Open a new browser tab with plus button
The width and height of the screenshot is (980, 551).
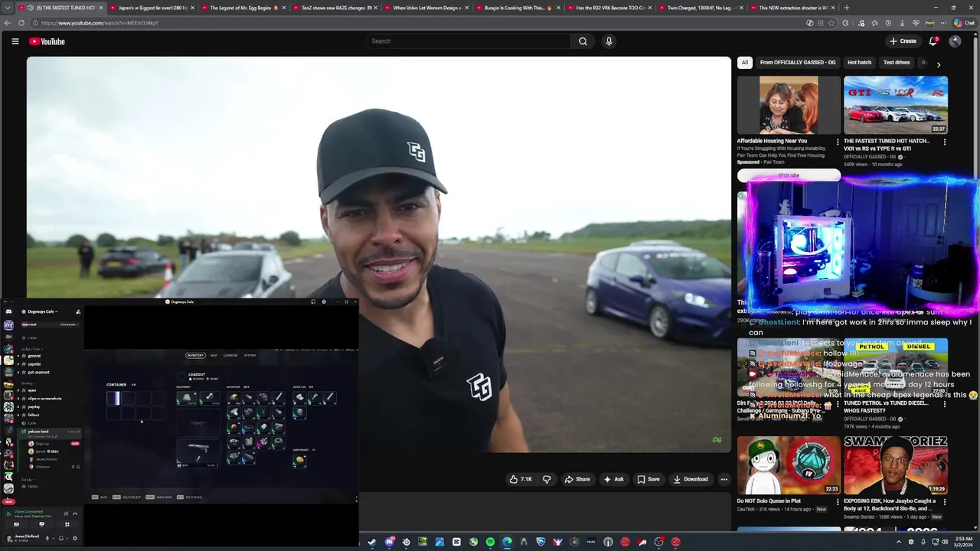tap(846, 8)
